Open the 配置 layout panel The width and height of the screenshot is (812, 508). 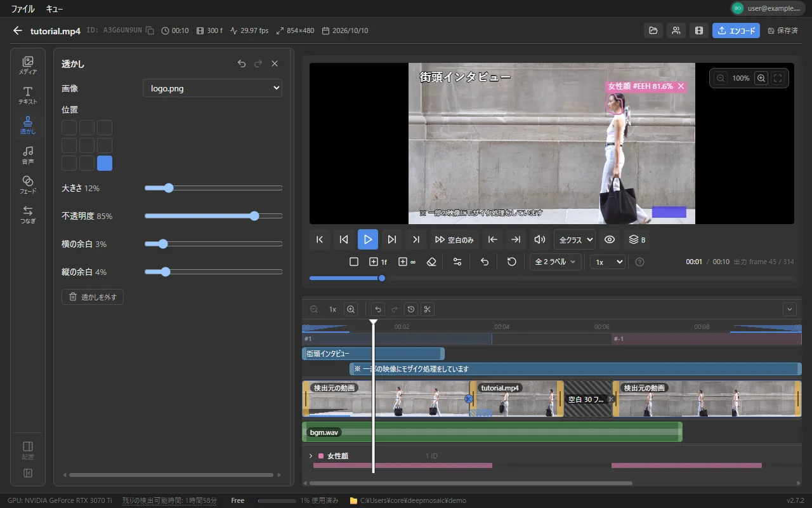(28, 450)
